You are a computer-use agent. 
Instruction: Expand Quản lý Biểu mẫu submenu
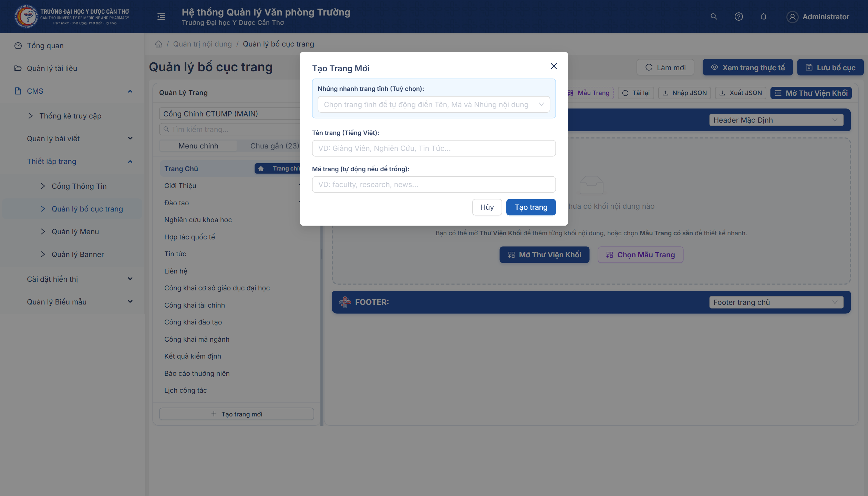(72, 302)
